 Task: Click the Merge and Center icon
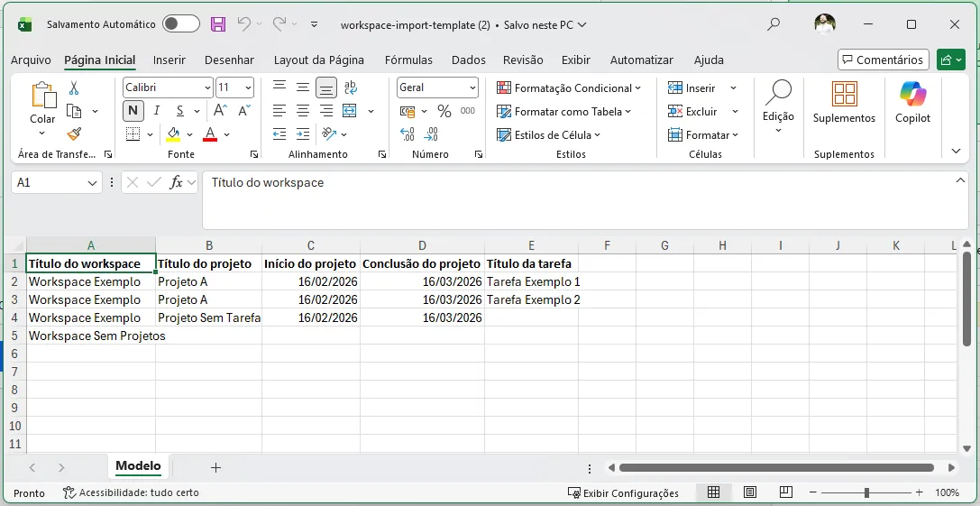click(x=350, y=111)
